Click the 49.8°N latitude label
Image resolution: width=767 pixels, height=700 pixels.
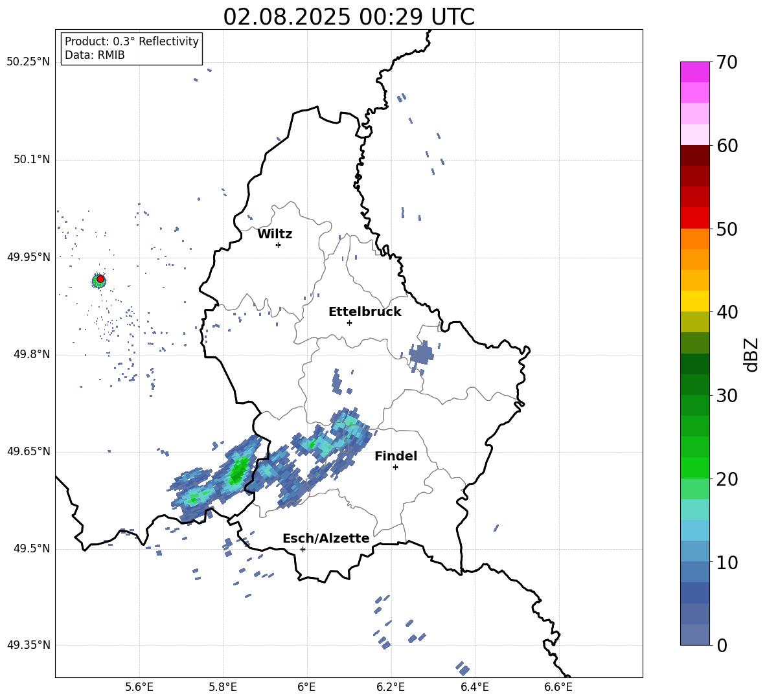pyautogui.click(x=31, y=354)
